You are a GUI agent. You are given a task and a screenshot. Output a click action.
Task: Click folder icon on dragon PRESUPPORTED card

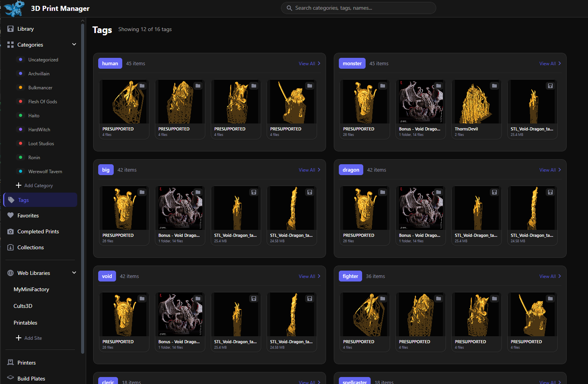tap(383, 192)
